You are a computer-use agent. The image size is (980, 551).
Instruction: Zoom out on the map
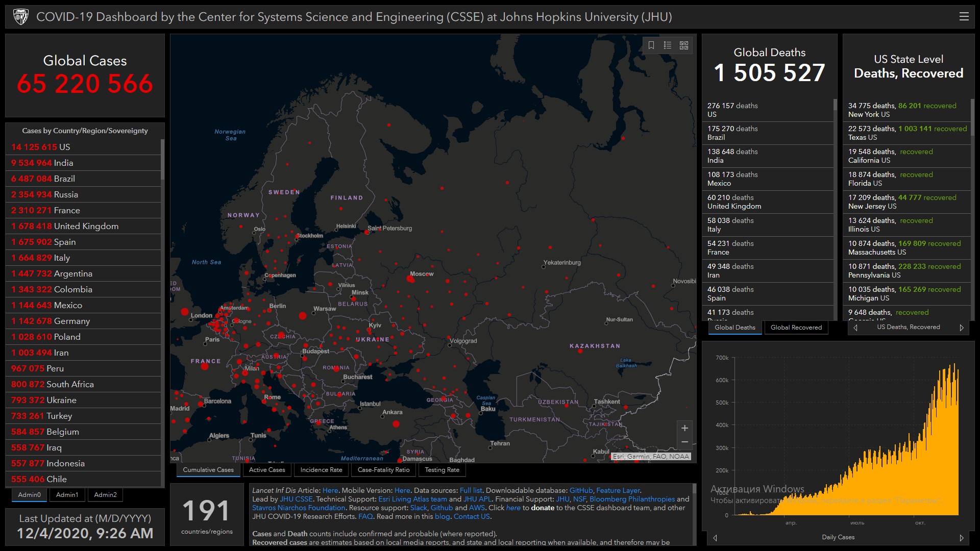(x=684, y=442)
